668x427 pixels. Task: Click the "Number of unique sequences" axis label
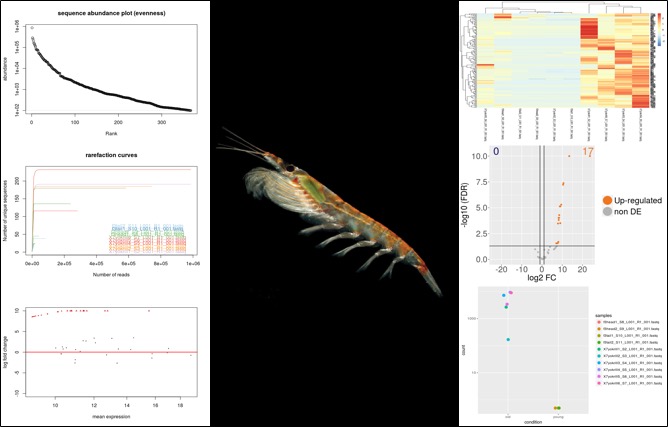tap(5, 209)
